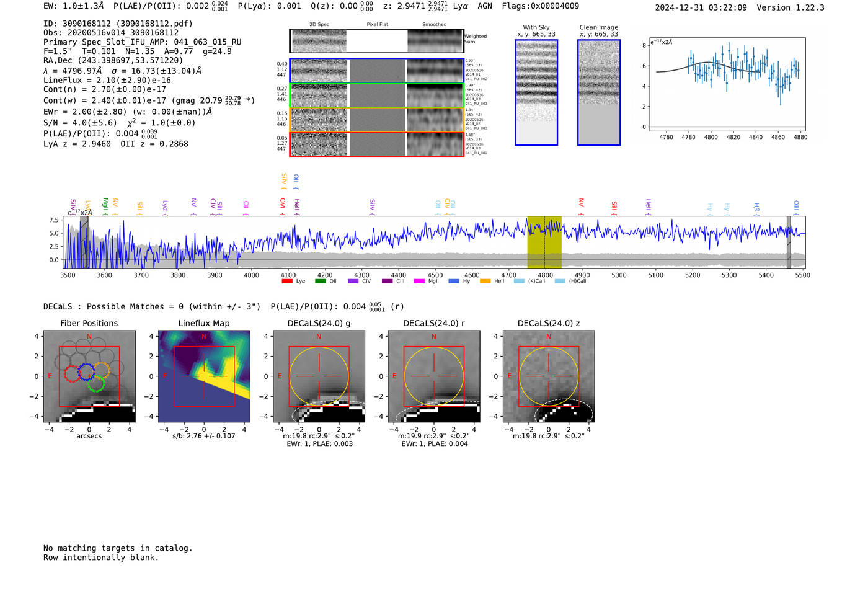Click the purple CIV legend swatch
This screenshot has width=868, height=591.
point(353,282)
